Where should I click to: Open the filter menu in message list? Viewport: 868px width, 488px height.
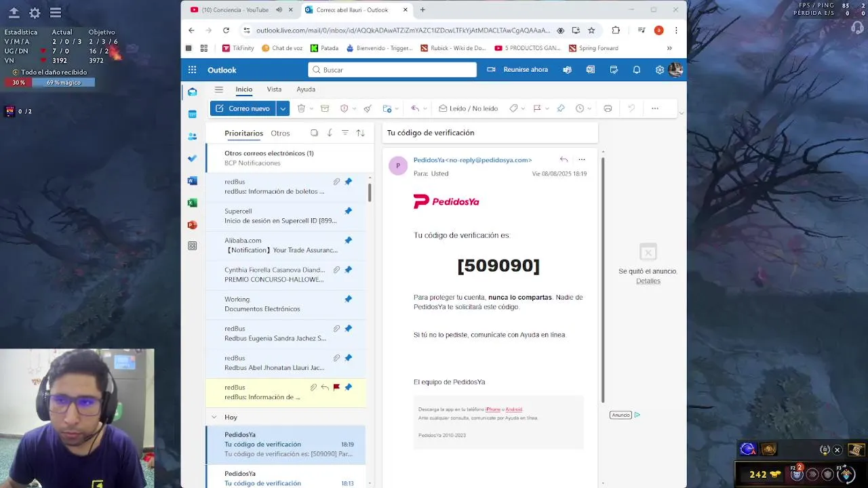click(345, 133)
